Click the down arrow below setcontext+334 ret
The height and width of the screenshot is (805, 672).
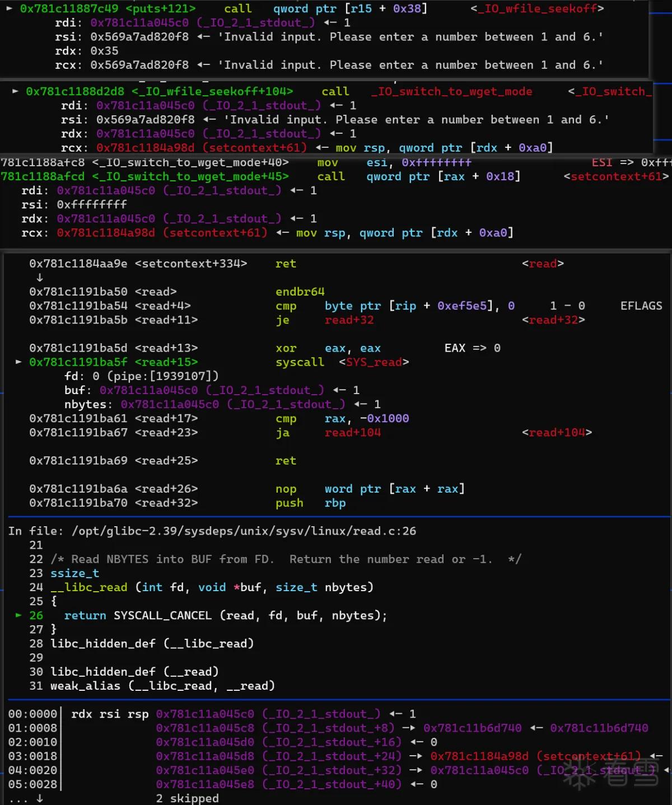(x=40, y=278)
